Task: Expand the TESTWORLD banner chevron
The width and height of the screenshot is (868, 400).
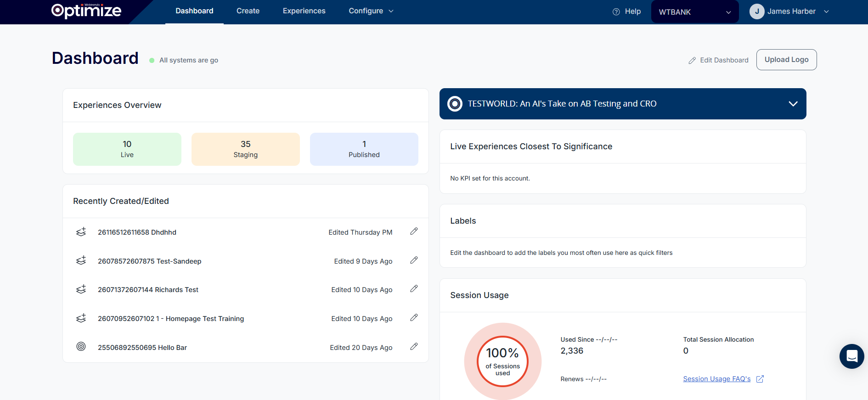Action: click(x=793, y=104)
